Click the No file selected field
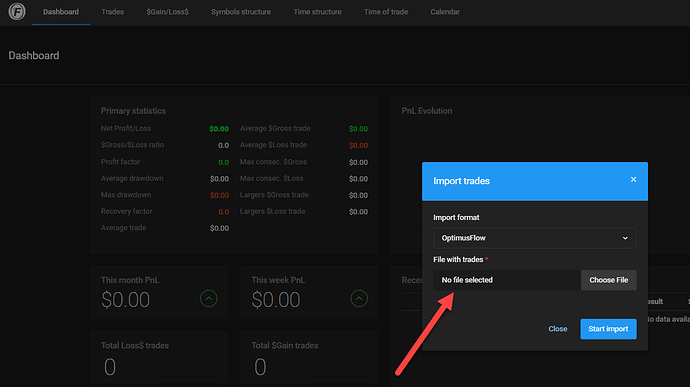690x387 pixels. coord(507,280)
